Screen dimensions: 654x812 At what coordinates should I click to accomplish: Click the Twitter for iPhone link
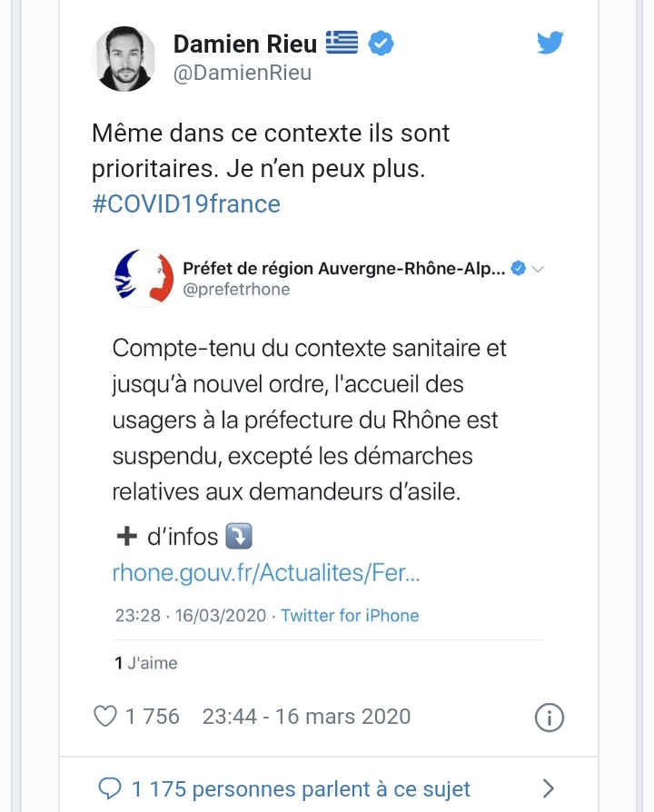click(x=350, y=615)
